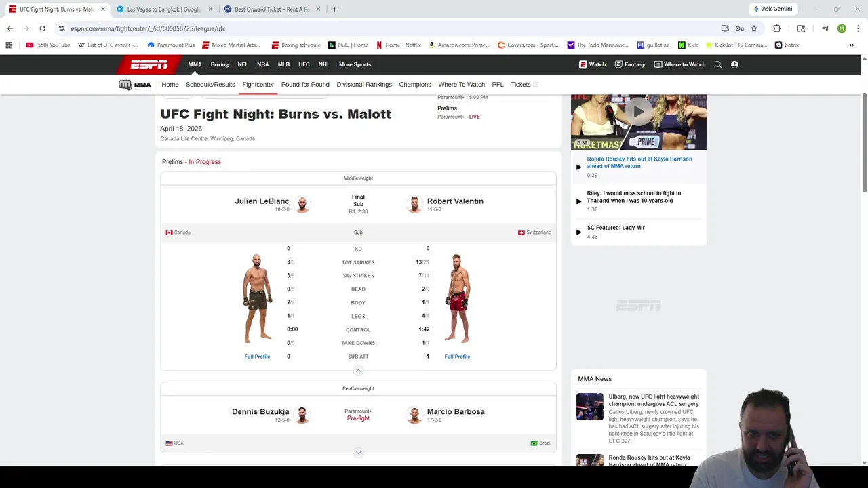Open the site information icon in address bar
Viewport: 868px width, 488px height.
(62, 28)
